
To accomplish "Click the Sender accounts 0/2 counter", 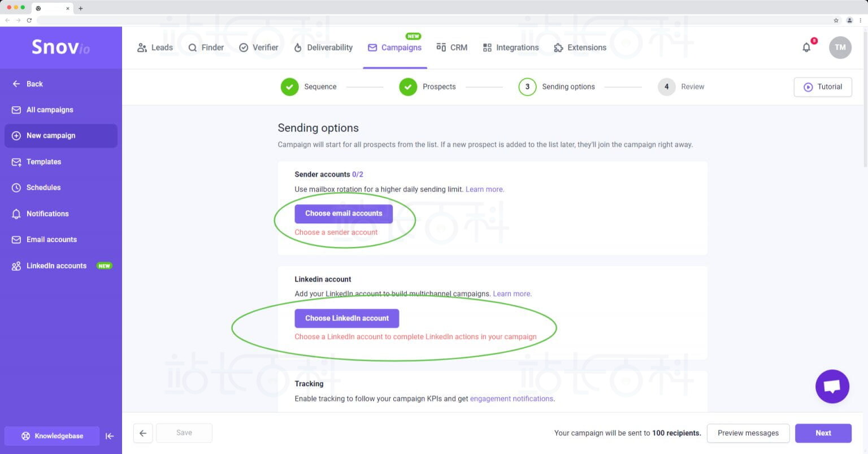I will [x=358, y=174].
